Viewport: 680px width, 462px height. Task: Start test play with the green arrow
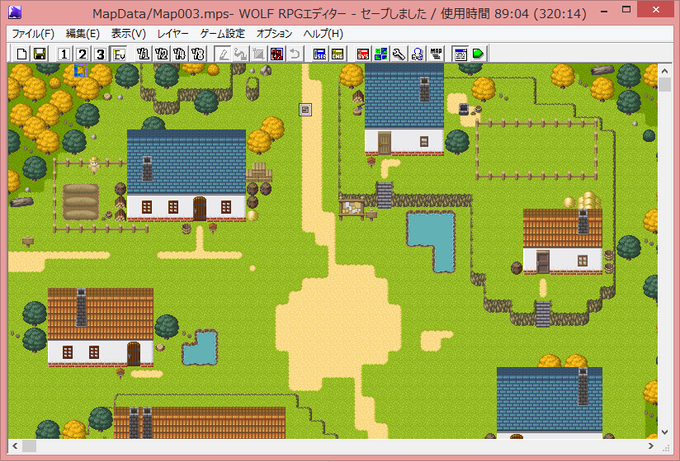coord(478,54)
